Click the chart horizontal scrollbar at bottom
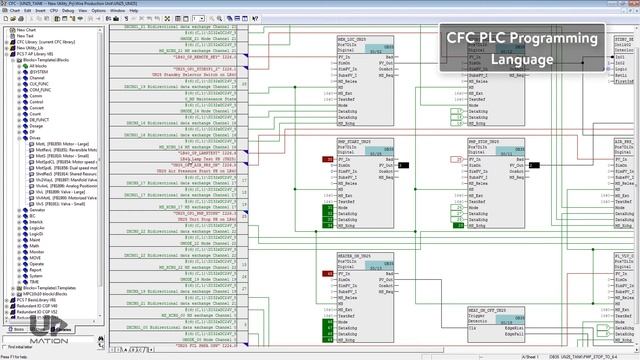The width and height of the screenshot is (640, 360). (x=300, y=350)
